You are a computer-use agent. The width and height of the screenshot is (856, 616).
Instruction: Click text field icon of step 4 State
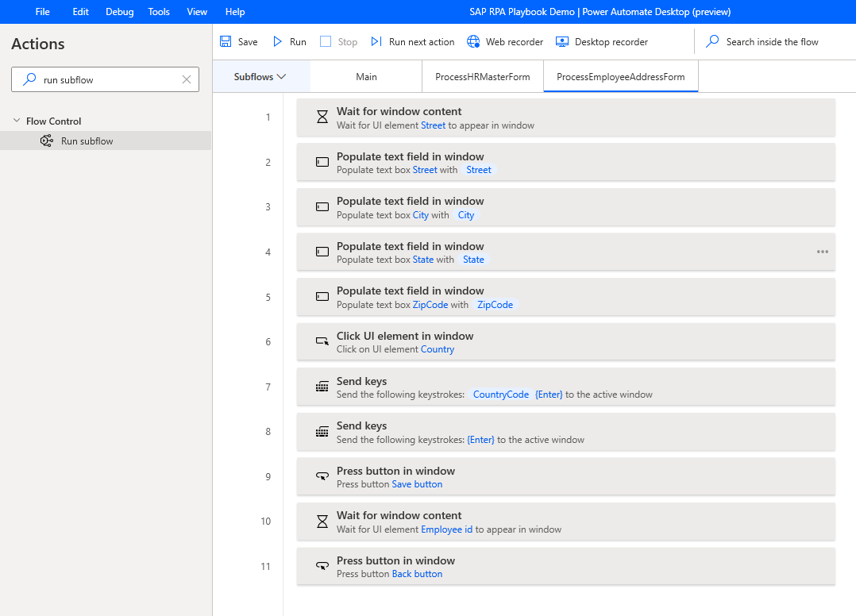point(322,252)
